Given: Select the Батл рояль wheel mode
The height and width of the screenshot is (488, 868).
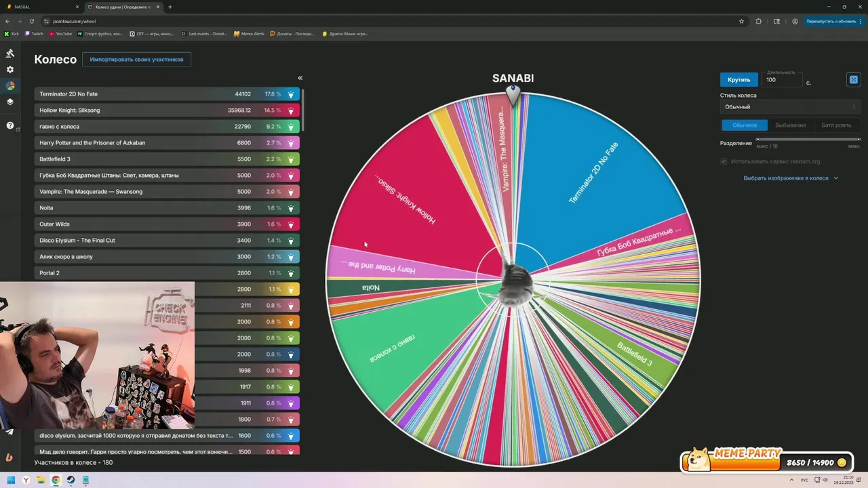Looking at the screenshot, I should 836,125.
